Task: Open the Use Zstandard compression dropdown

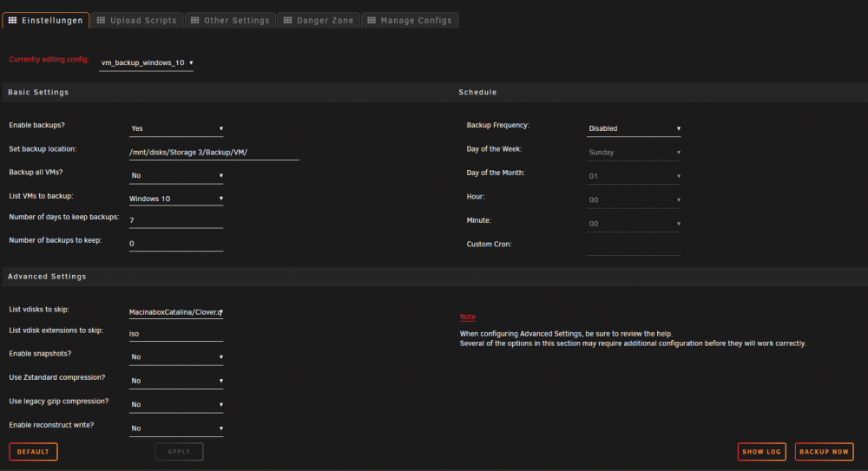Action: pyautogui.click(x=176, y=381)
